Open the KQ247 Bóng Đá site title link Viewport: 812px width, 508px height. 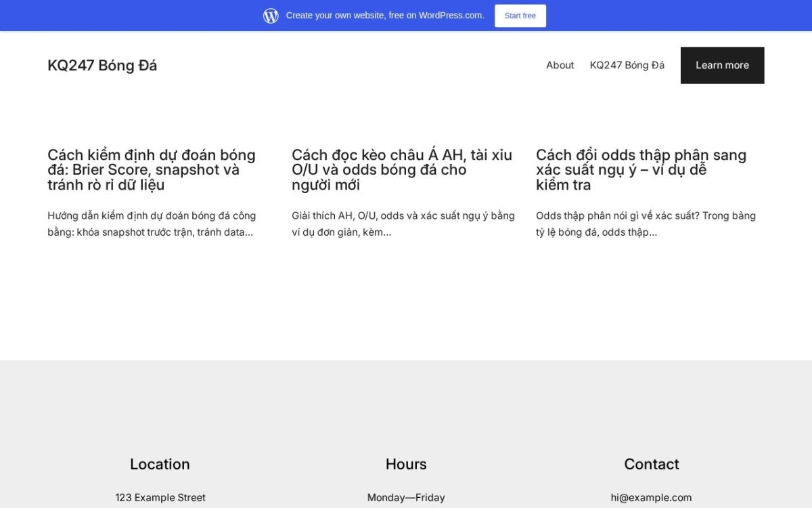point(102,65)
